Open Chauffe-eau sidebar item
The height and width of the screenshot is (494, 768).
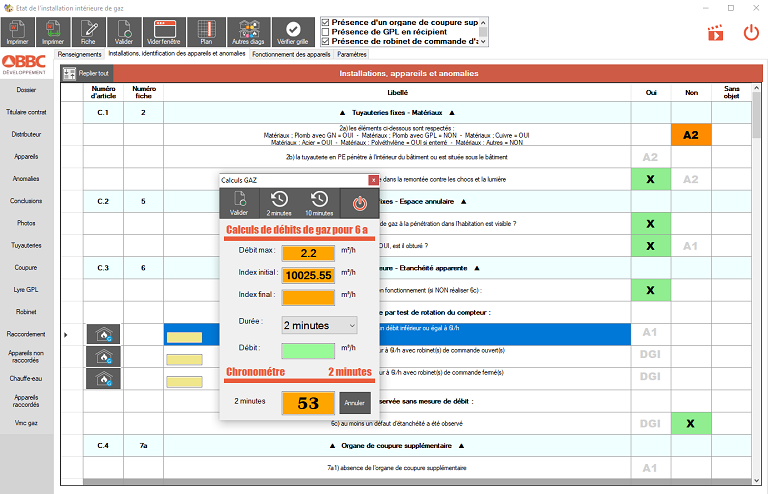tap(26, 378)
